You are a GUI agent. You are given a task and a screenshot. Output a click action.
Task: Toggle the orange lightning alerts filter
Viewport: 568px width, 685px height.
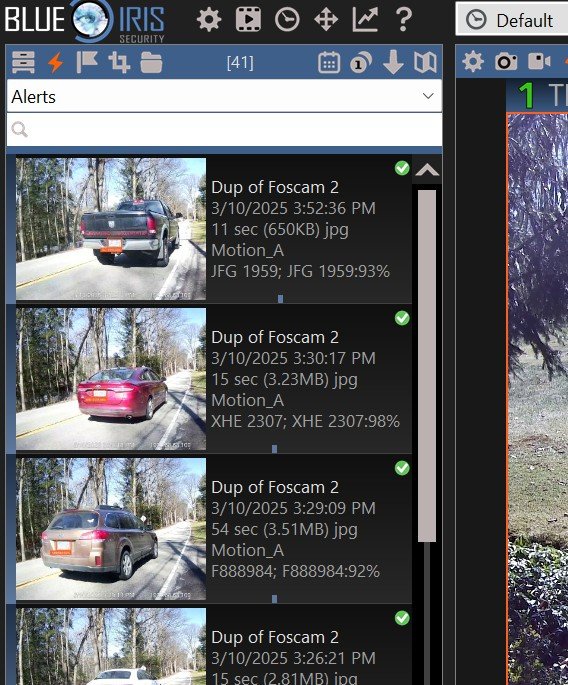click(x=55, y=62)
